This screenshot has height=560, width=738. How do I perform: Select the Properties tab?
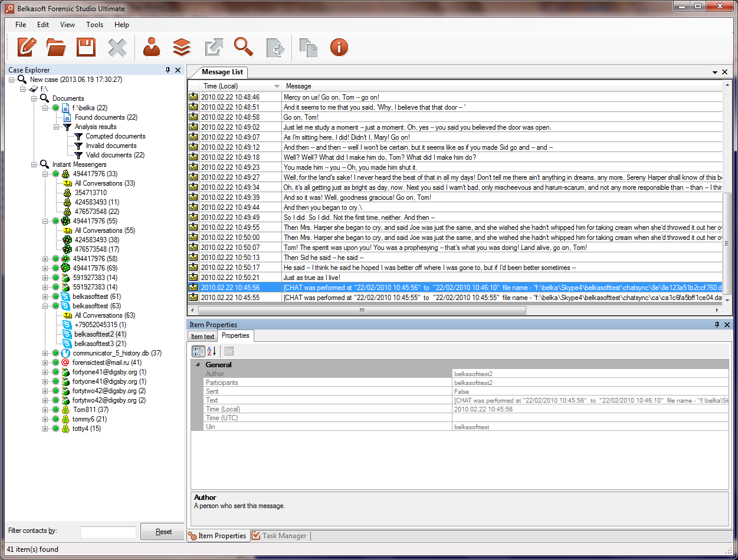(235, 335)
